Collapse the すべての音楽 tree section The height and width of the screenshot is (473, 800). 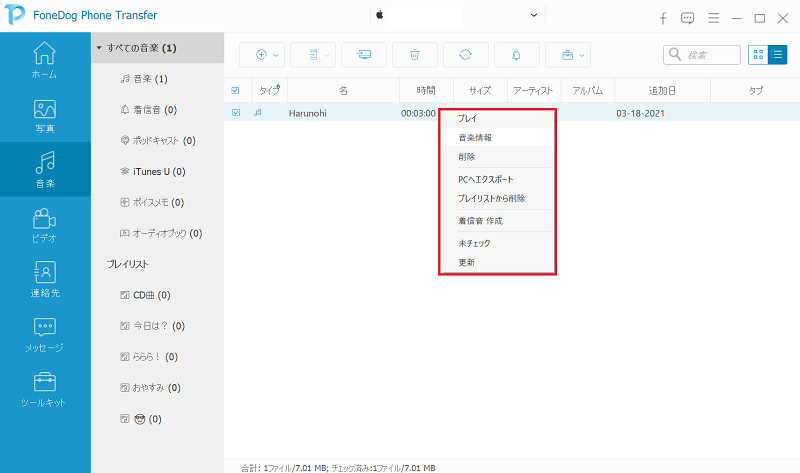click(x=99, y=47)
